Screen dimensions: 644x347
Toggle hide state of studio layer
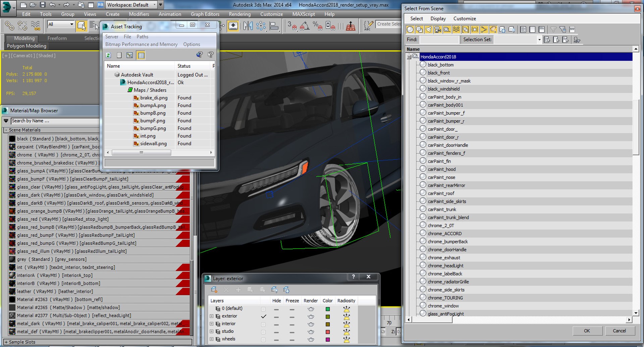tap(276, 332)
